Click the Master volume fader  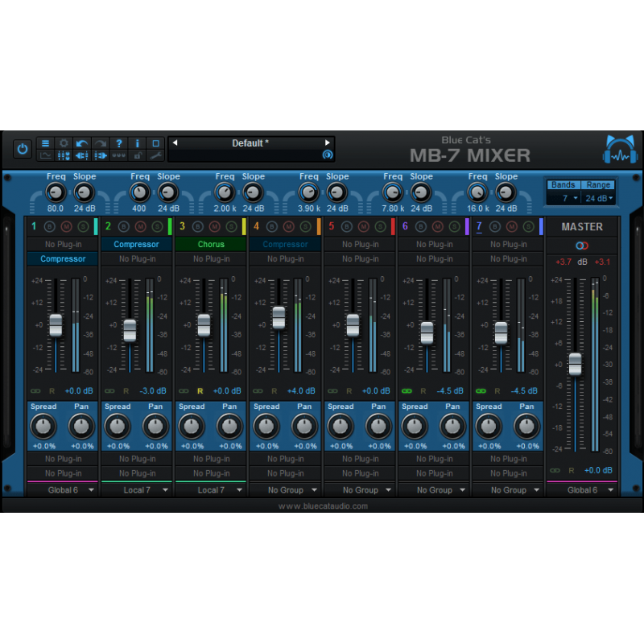click(576, 362)
